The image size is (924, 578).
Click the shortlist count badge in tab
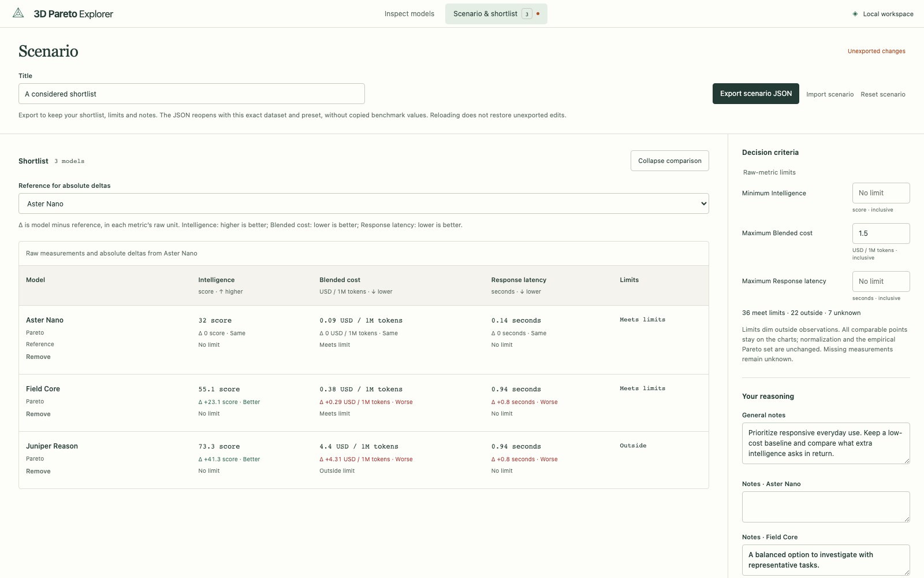pos(527,14)
